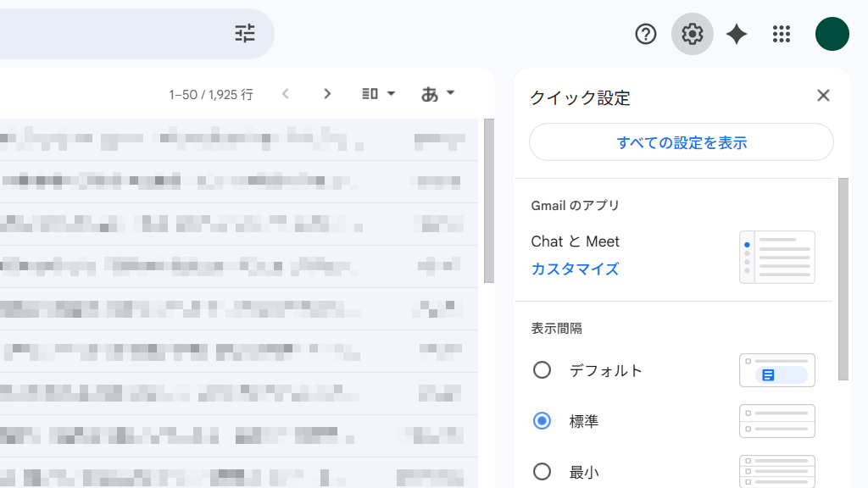Click the Chat と Meet layout thumbnail
The width and height of the screenshot is (868, 488).
point(776,257)
